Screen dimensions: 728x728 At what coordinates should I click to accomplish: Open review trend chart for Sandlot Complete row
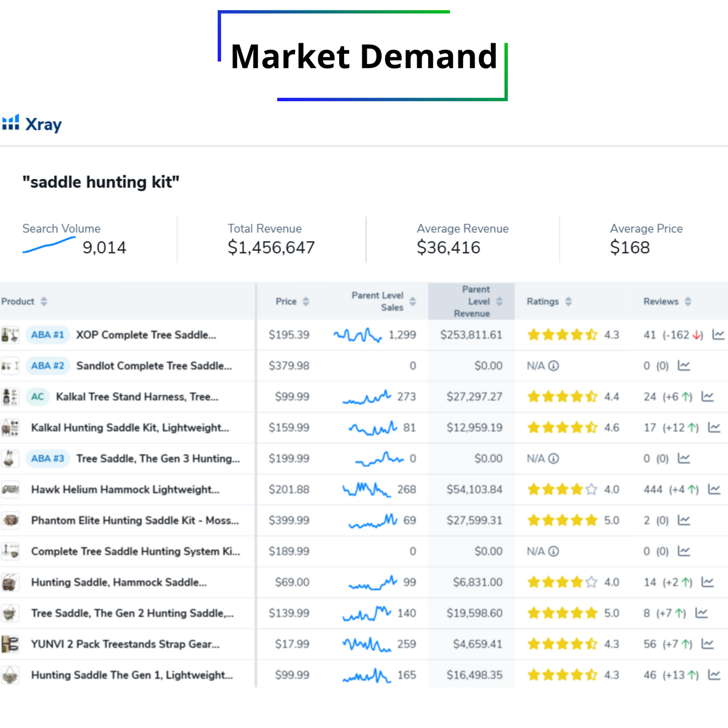(684, 366)
